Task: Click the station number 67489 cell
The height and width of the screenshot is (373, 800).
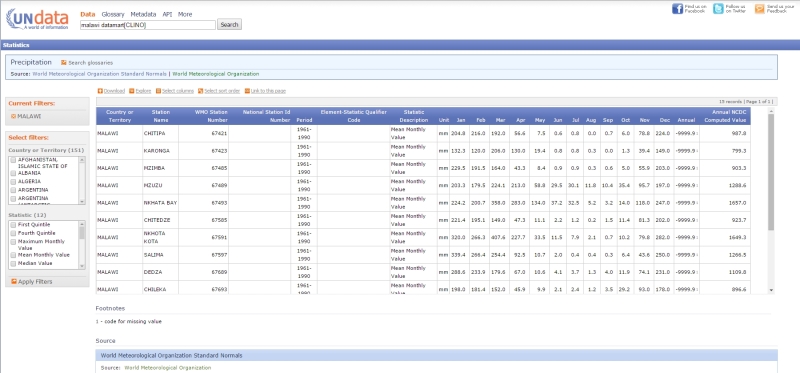Action: pyautogui.click(x=204, y=185)
